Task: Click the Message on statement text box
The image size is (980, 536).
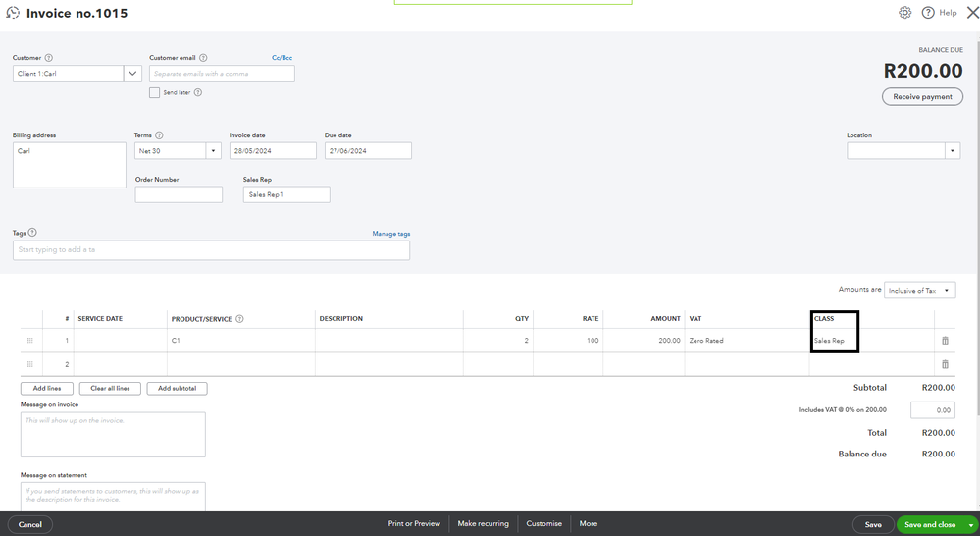Action: coord(113,497)
